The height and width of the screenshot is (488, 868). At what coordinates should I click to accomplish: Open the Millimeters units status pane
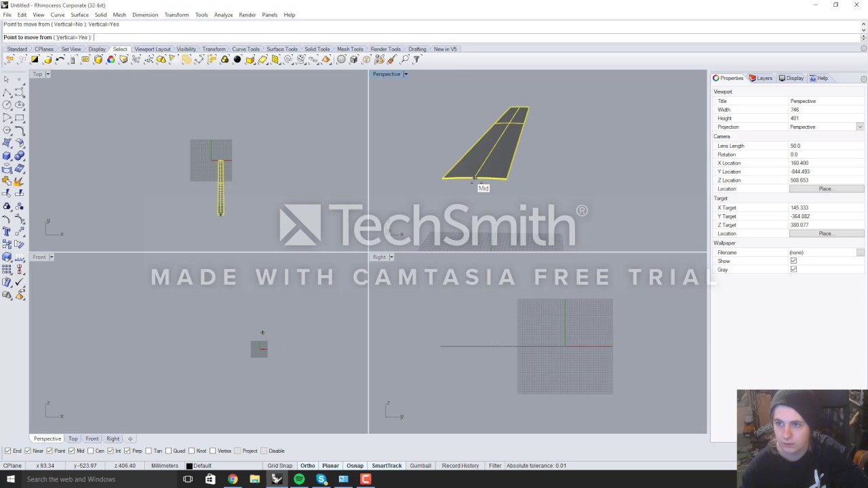[x=165, y=466]
